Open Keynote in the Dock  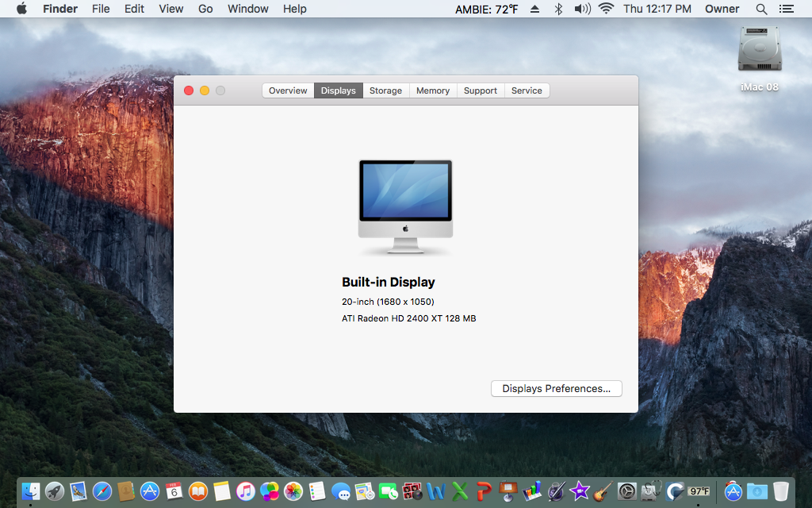click(x=508, y=491)
